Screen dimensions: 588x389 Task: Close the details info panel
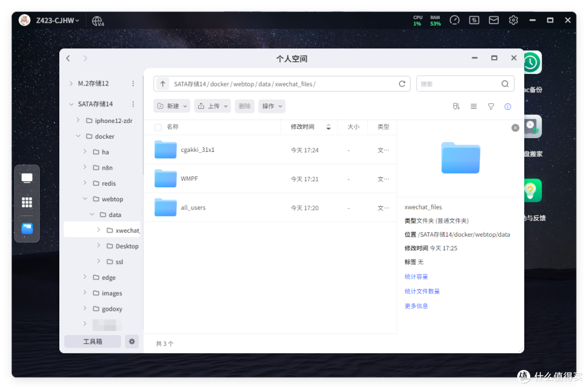pos(515,128)
